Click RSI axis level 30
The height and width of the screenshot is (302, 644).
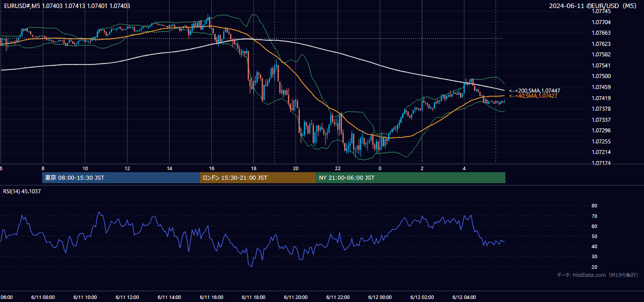pos(594,257)
